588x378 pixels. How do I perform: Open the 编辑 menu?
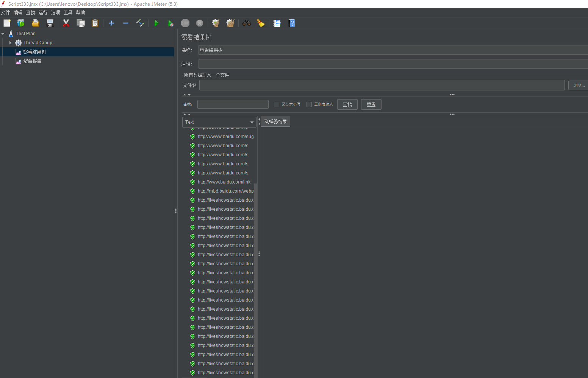tap(18, 12)
